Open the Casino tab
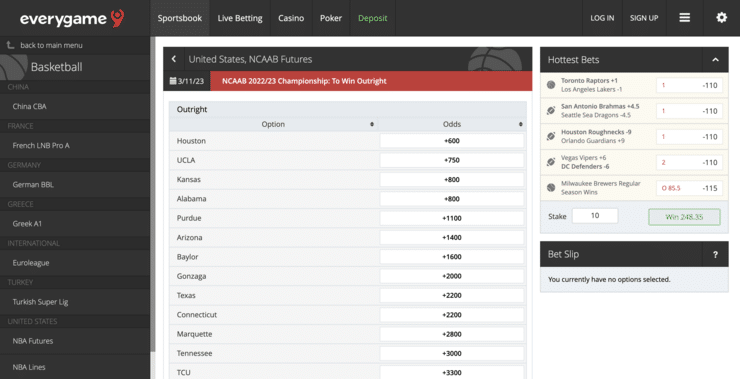 [291, 18]
